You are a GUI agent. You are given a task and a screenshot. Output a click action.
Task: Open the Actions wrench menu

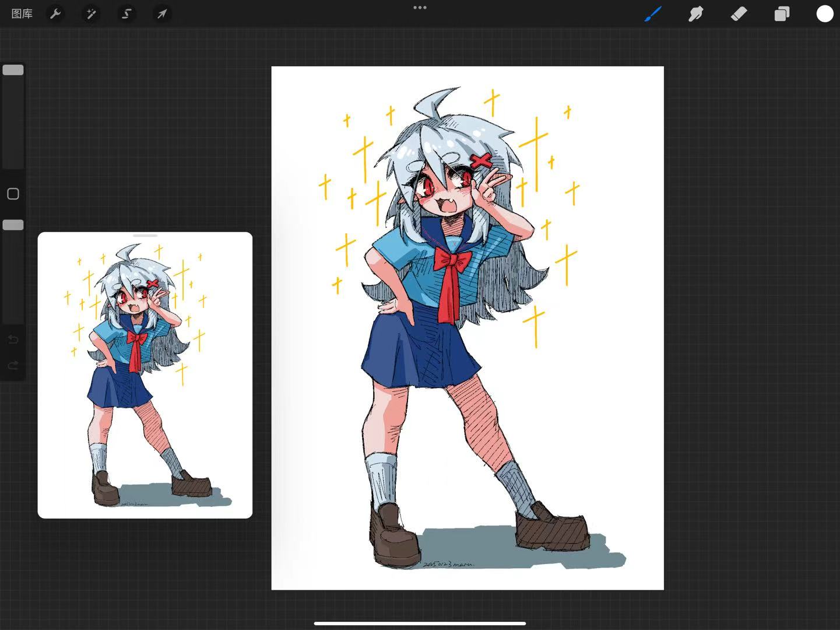click(55, 13)
